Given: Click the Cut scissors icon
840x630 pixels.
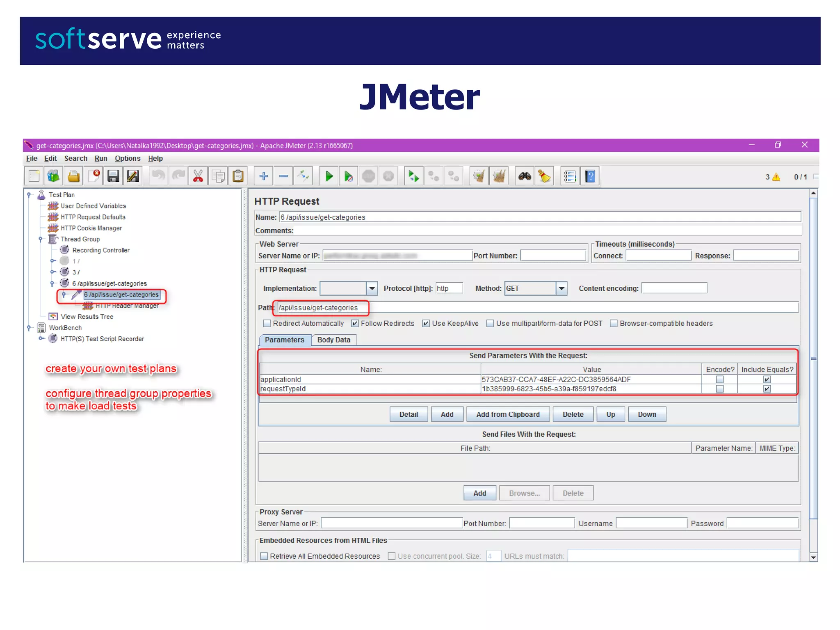Looking at the screenshot, I should click(x=198, y=176).
